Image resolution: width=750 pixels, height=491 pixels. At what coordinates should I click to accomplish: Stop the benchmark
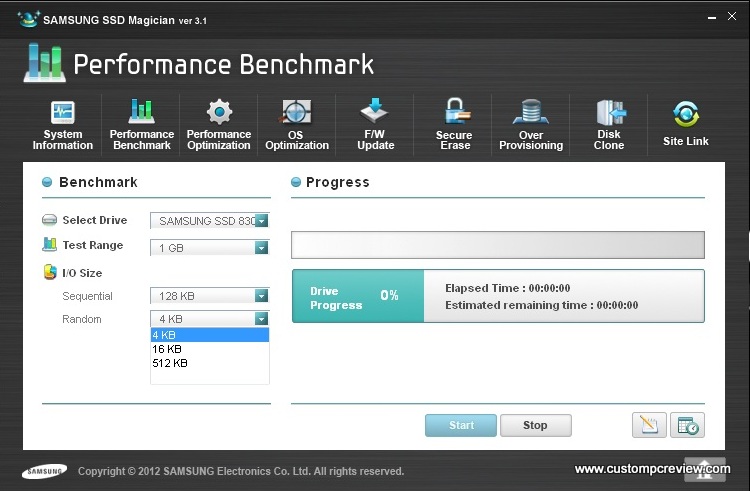point(536,425)
